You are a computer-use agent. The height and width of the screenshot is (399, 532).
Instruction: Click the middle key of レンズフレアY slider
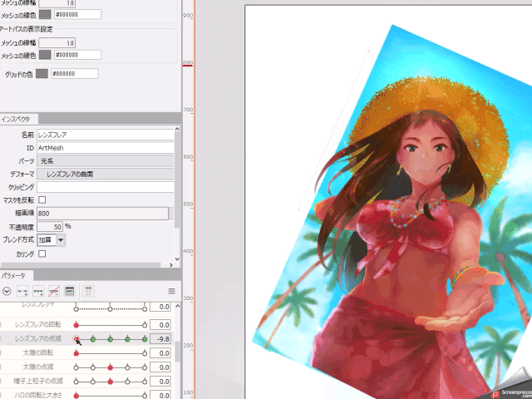(110, 309)
